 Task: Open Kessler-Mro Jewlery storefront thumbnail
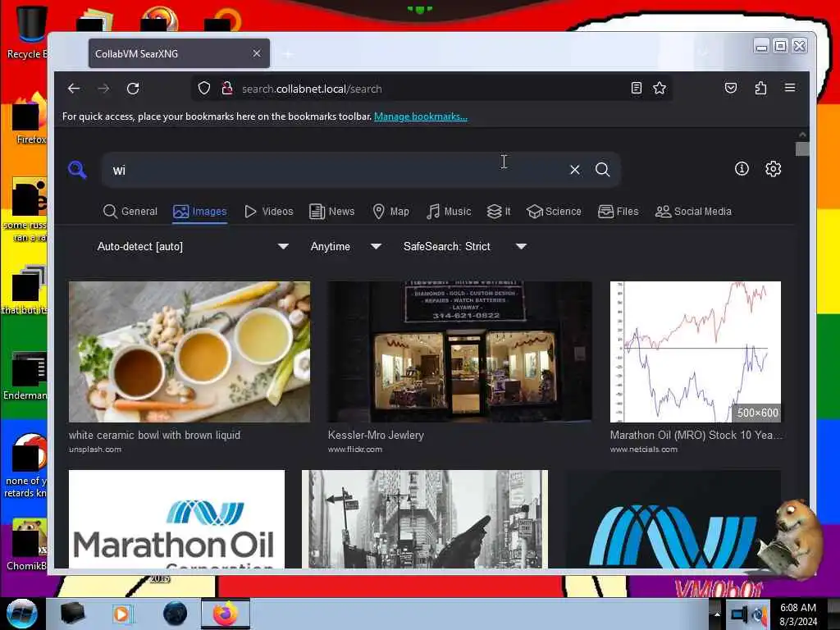click(x=459, y=352)
